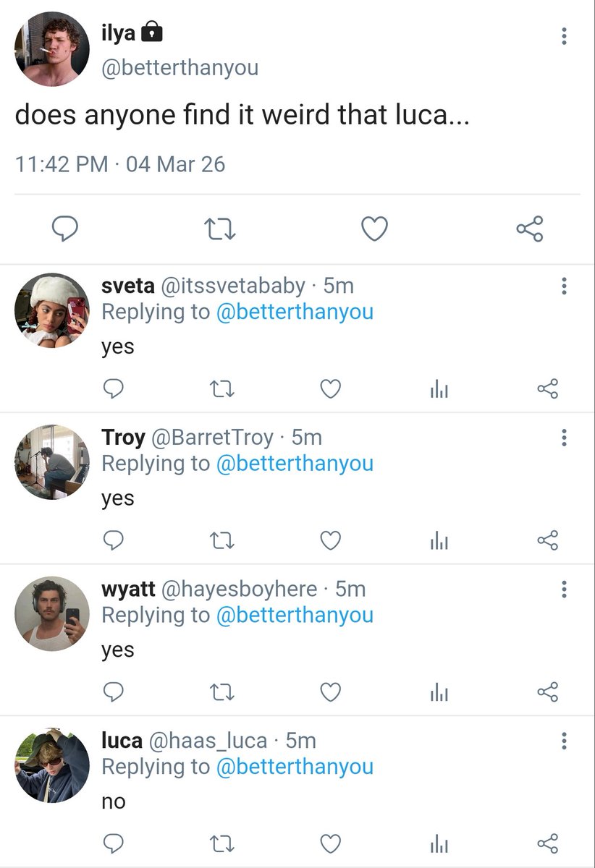Like ilya's main tweet

374,229
